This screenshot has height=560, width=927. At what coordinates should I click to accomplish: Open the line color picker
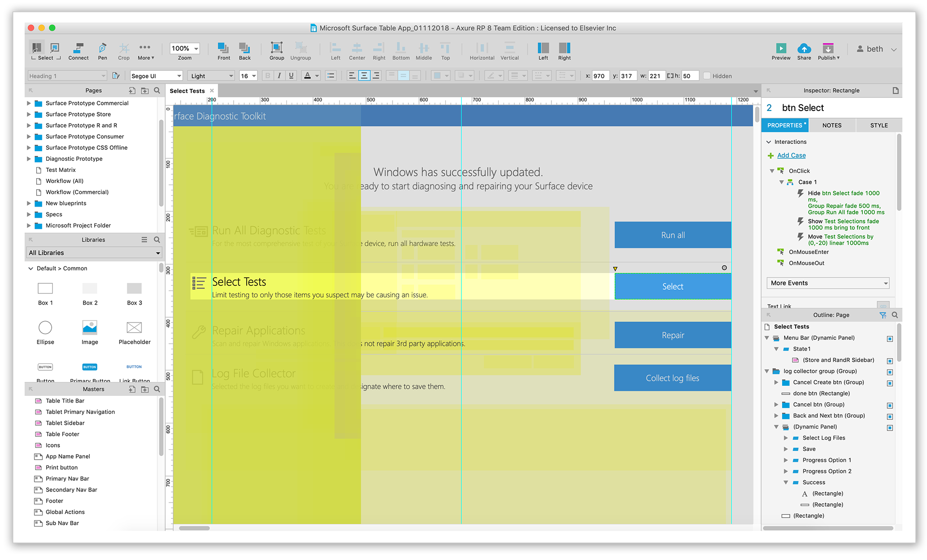click(494, 76)
